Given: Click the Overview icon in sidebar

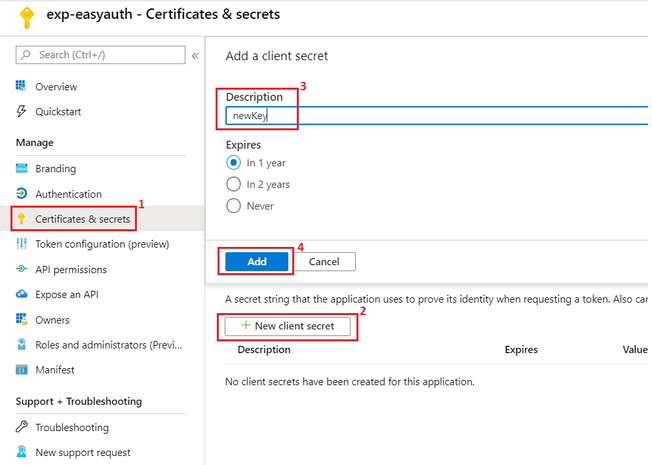Looking at the screenshot, I should tap(21, 86).
